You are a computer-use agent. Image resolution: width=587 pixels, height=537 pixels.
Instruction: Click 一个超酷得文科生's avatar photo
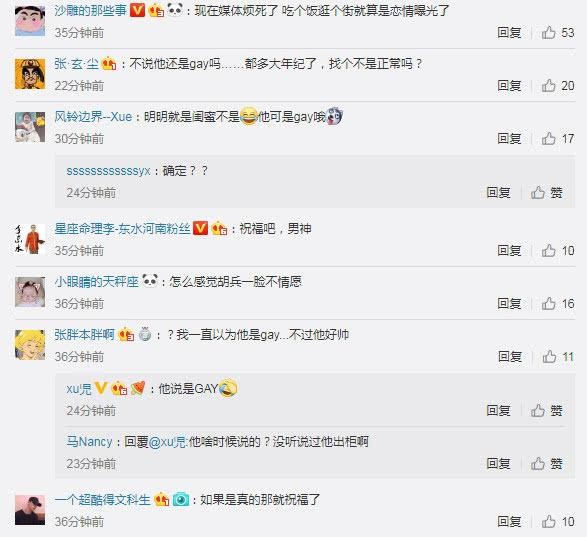(30, 510)
